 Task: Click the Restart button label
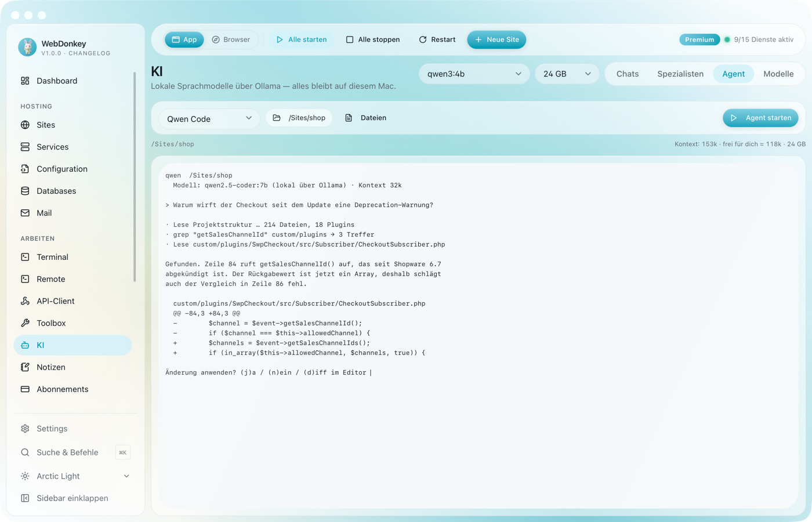[443, 39]
